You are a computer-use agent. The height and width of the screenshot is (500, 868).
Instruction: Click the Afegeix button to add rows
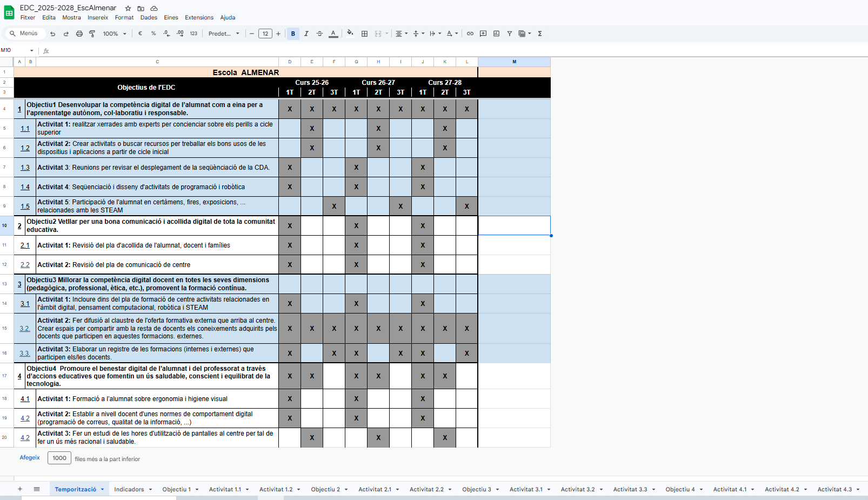[x=30, y=457]
